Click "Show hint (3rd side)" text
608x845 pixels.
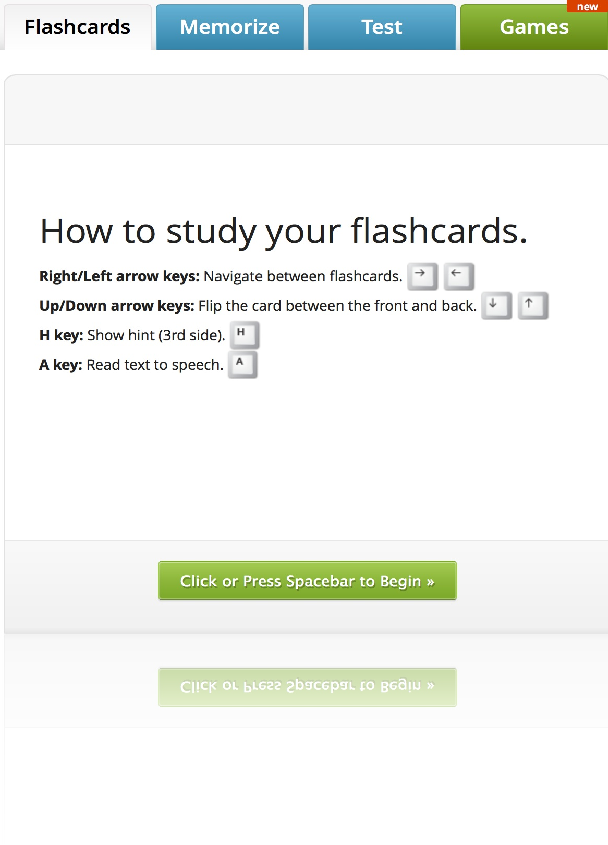point(156,336)
